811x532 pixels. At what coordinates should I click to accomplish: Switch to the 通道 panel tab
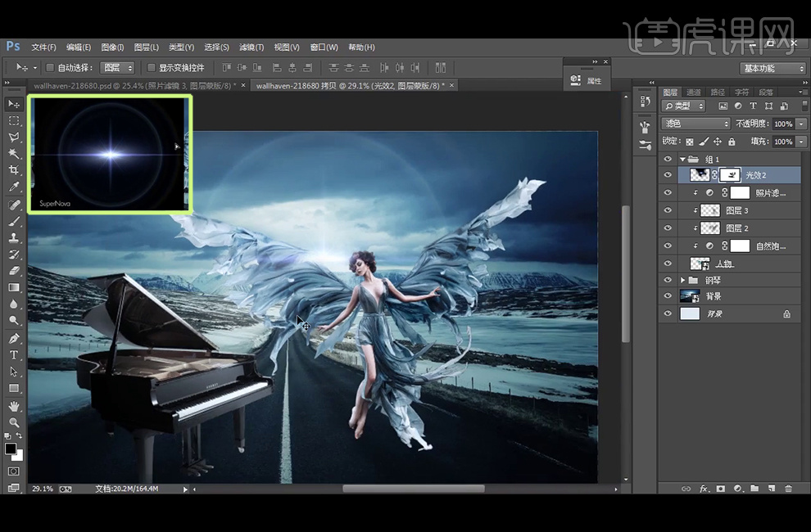point(694,92)
